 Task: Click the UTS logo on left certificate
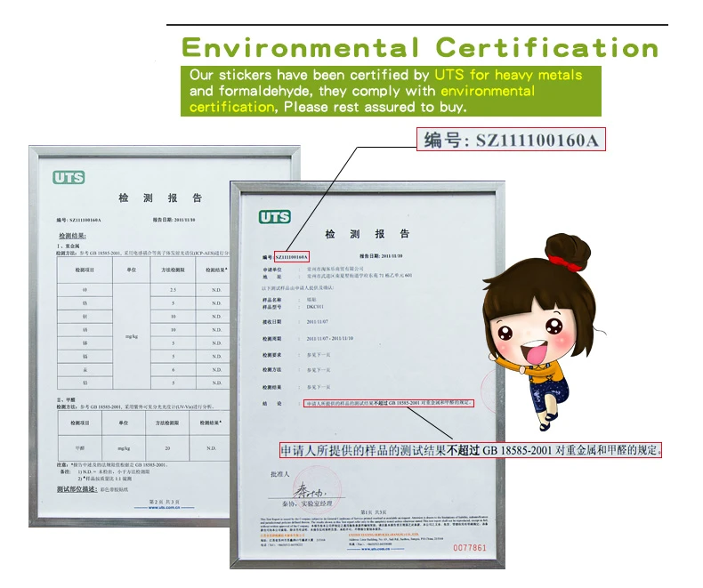69,178
